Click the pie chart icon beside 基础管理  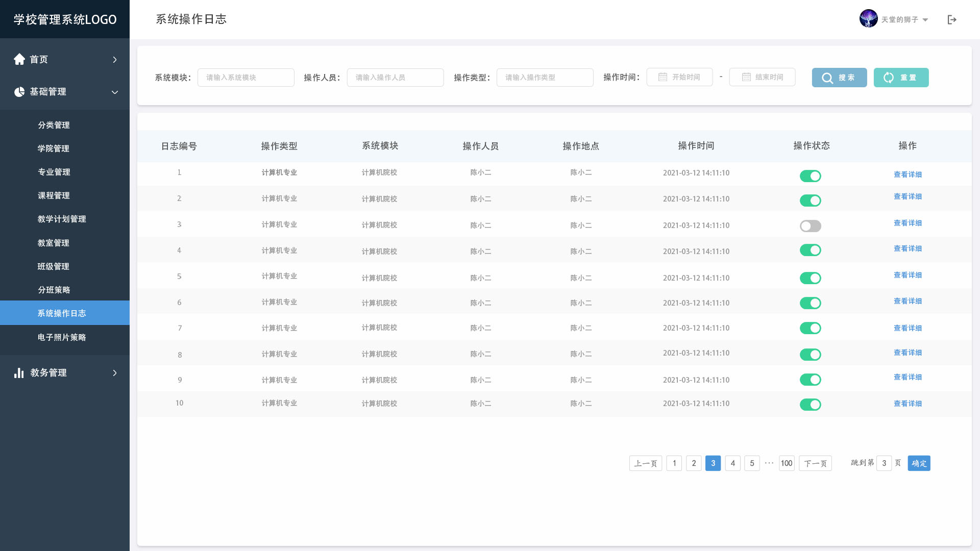coord(19,92)
